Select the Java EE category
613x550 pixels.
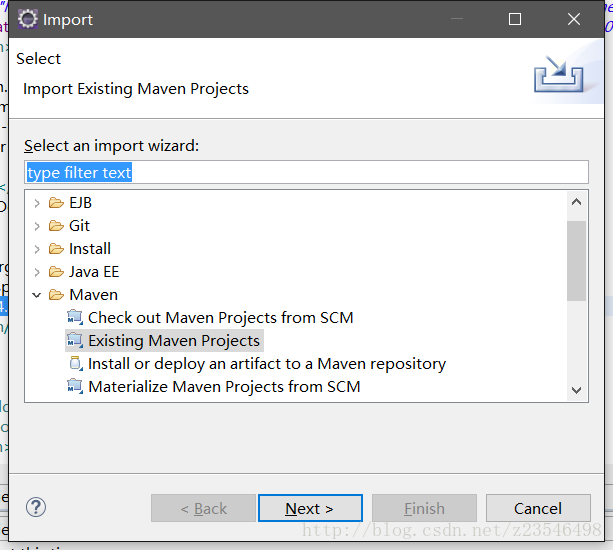tap(94, 272)
